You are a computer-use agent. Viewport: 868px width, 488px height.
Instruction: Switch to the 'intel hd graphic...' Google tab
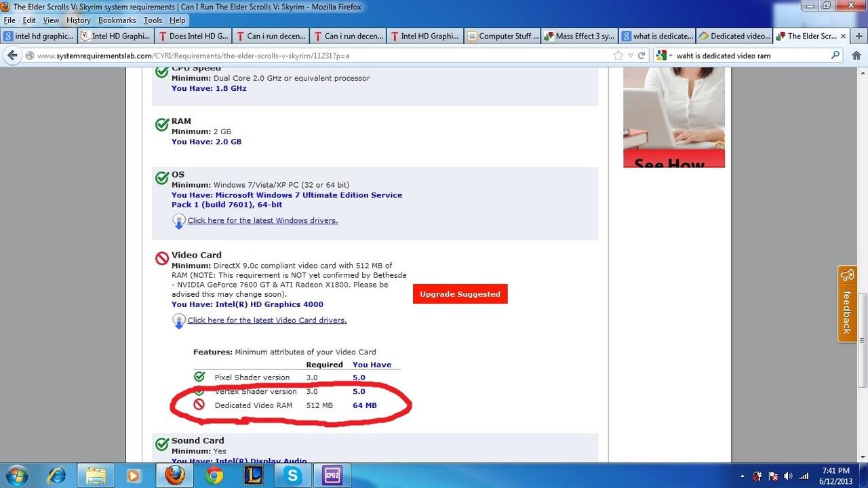[x=39, y=36]
